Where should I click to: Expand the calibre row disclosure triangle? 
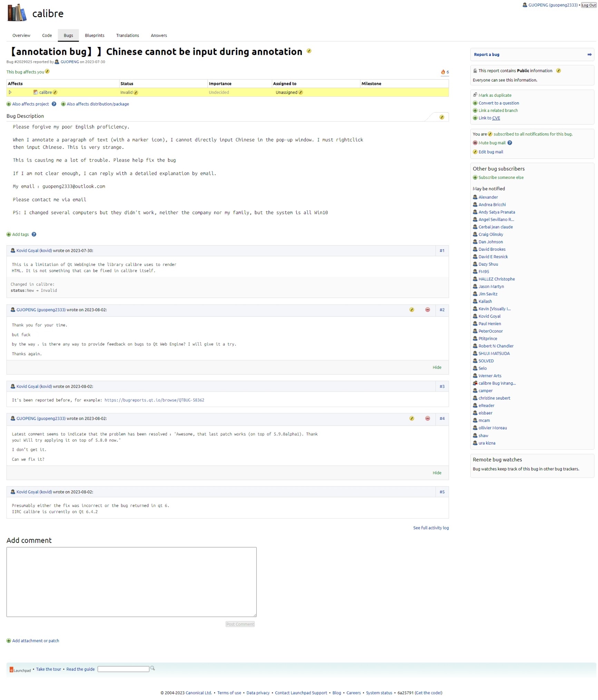[x=10, y=92]
